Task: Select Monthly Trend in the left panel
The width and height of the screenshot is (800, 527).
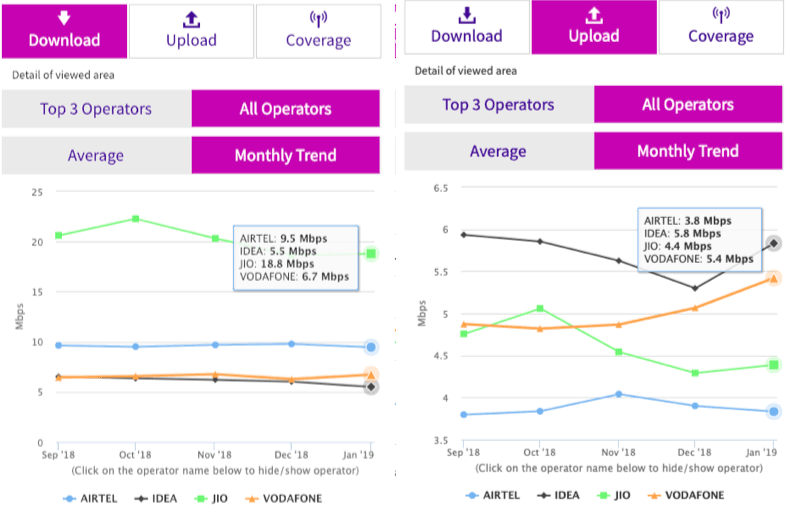Action: coord(286,155)
